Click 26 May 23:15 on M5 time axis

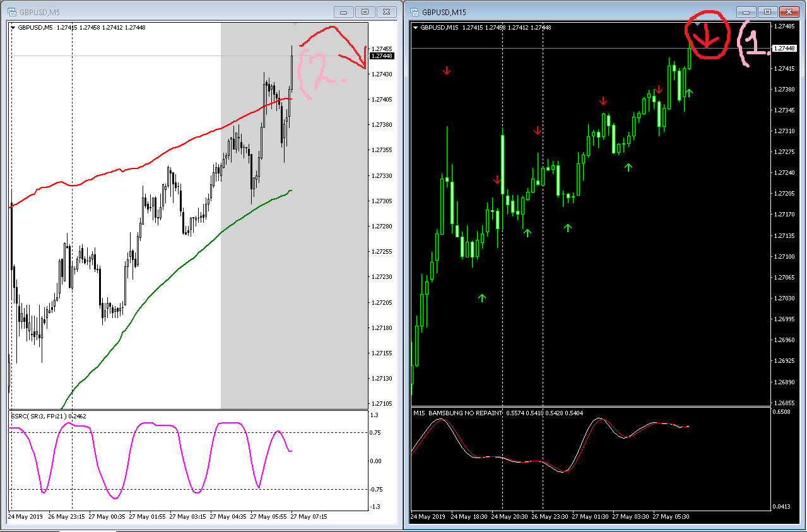68,516
